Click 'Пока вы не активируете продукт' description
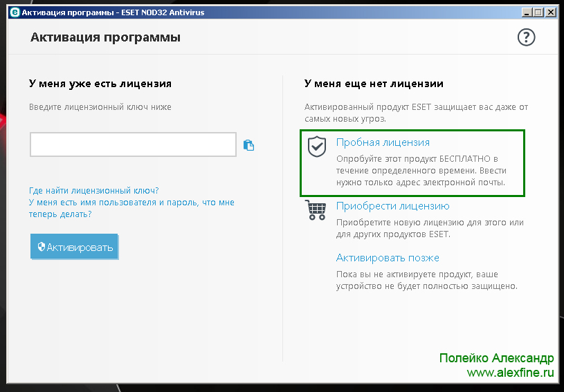This screenshot has width=564, height=392. tap(426, 280)
